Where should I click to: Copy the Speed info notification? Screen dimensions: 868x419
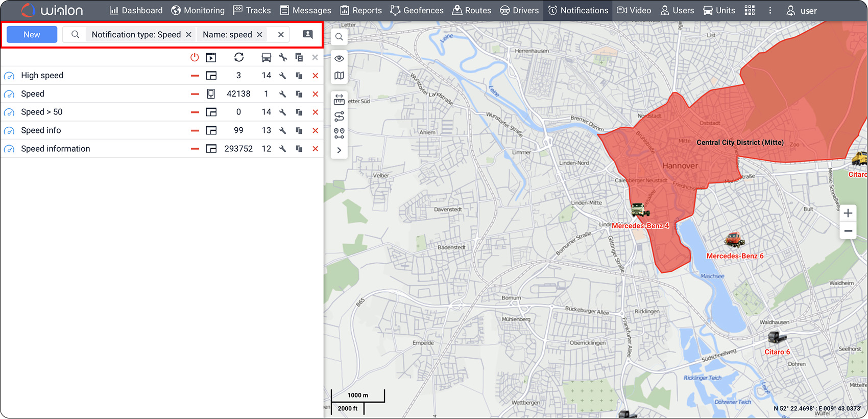click(x=299, y=131)
